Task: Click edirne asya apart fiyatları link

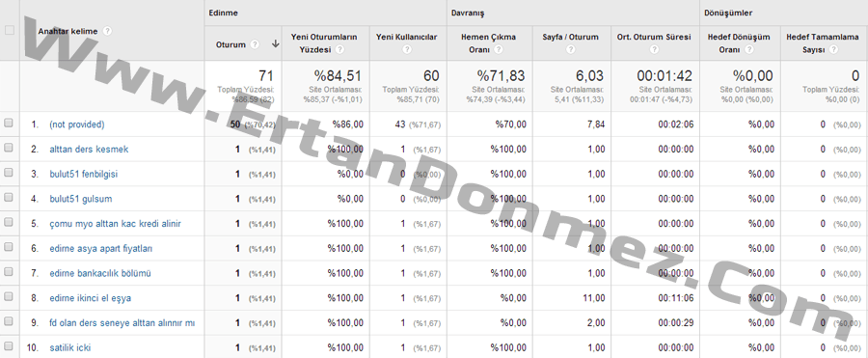Action: [100, 249]
